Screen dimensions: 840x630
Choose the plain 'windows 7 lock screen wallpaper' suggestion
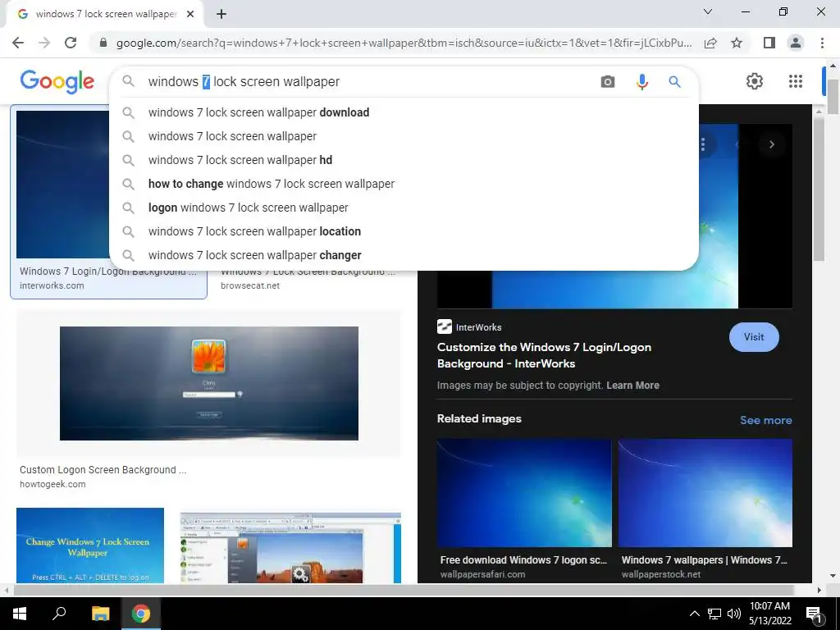(404, 136)
